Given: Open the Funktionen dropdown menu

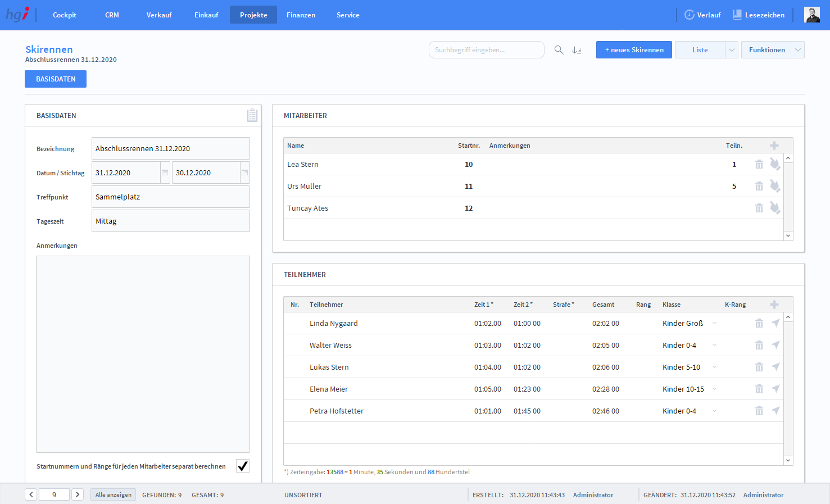Looking at the screenshot, I should 773,50.
